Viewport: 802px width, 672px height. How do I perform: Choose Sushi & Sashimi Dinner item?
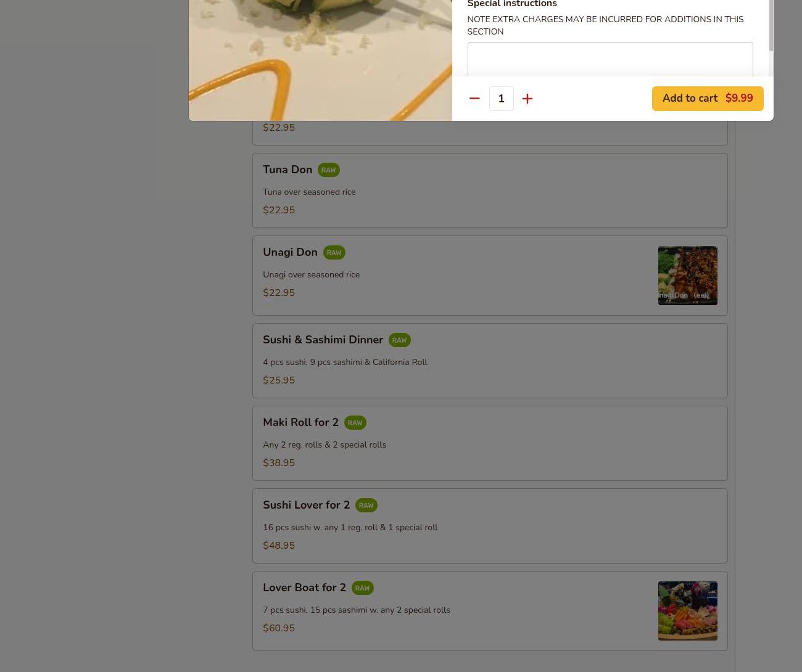490,361
